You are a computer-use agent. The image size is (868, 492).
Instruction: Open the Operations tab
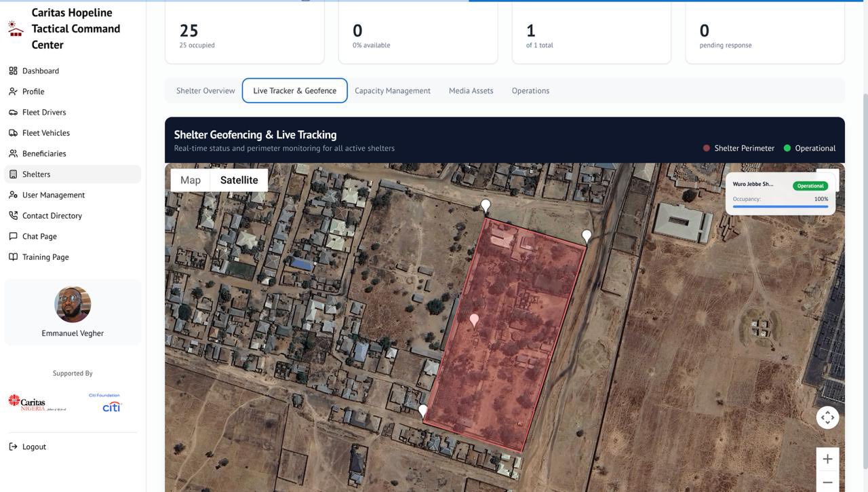coord(530,91)
